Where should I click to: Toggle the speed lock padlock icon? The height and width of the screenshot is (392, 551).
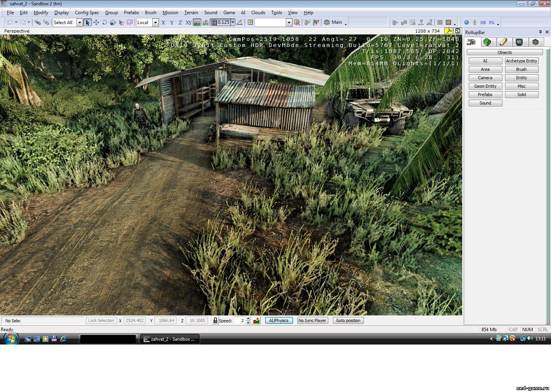tap(215, 320)
